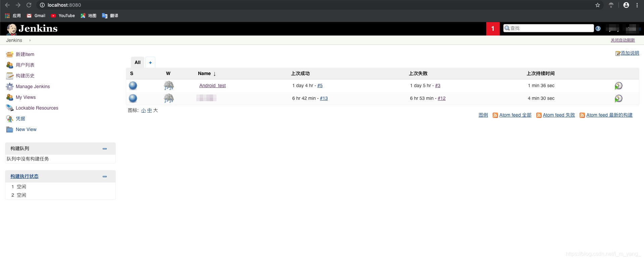
Task: Click the weather icon in the blurred job row
Action: click(x=169, y=99)
